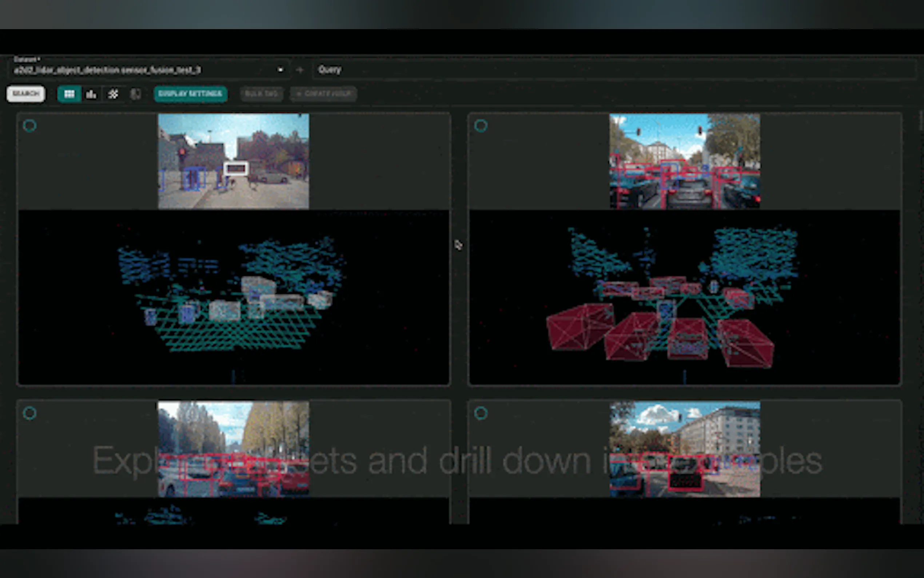
Task: Focus the Query input field
Action: (614, 70)
